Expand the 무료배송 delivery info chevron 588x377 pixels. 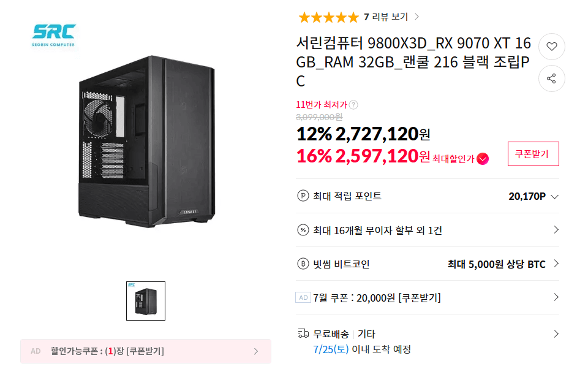pos(556,334)
